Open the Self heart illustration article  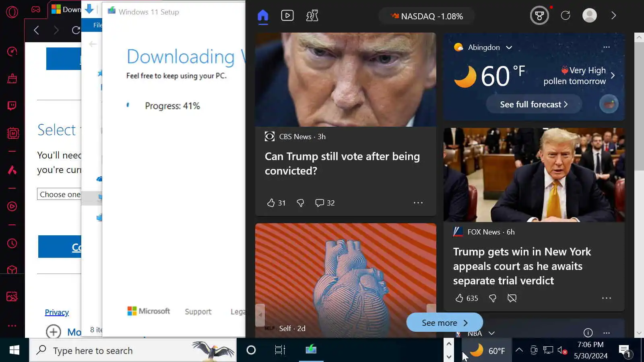click(x=346, y=280)
